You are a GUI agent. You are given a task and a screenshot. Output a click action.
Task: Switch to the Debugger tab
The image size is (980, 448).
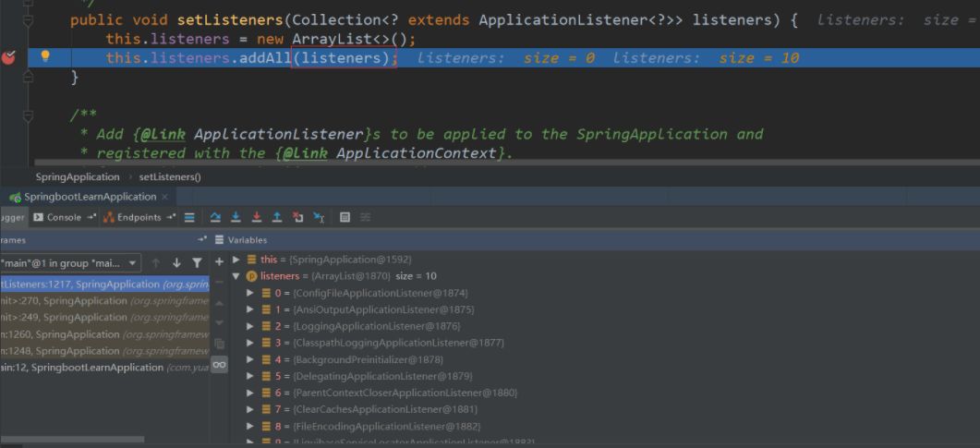tap(13, 217)
